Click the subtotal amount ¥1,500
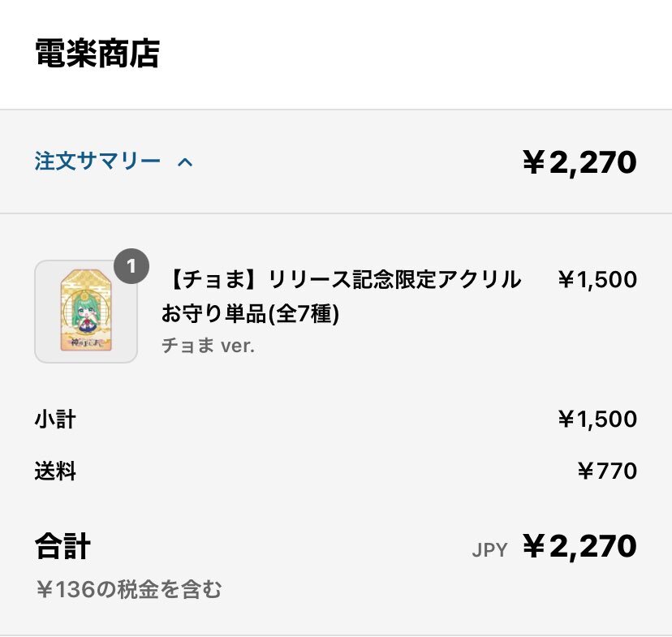672x637 pixels. pyautogui.click(x=597, y=419)
